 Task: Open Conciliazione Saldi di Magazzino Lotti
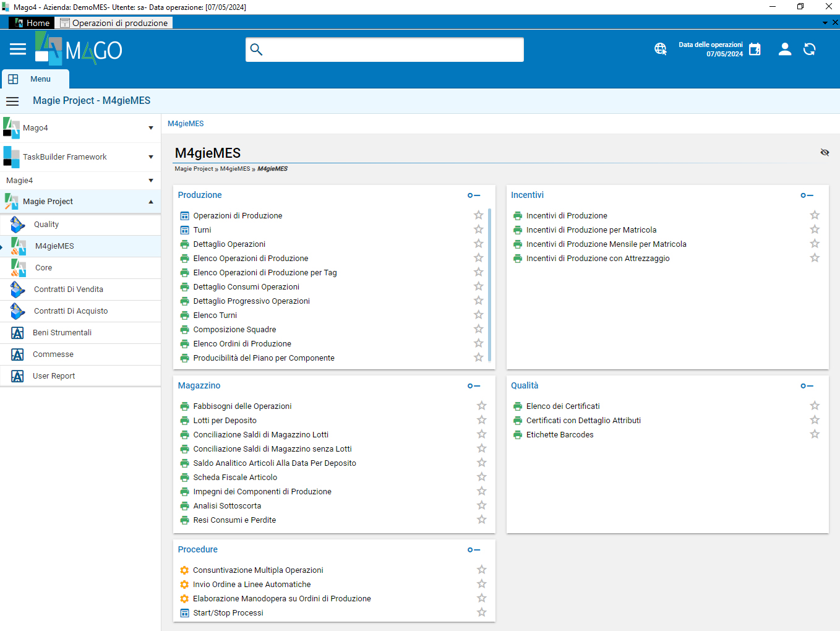pos(260,435)
